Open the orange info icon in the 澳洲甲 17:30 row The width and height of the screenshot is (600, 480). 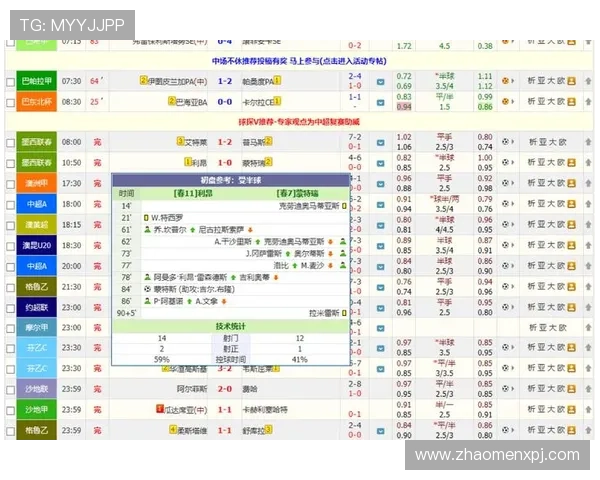click(x=571, y=183)
